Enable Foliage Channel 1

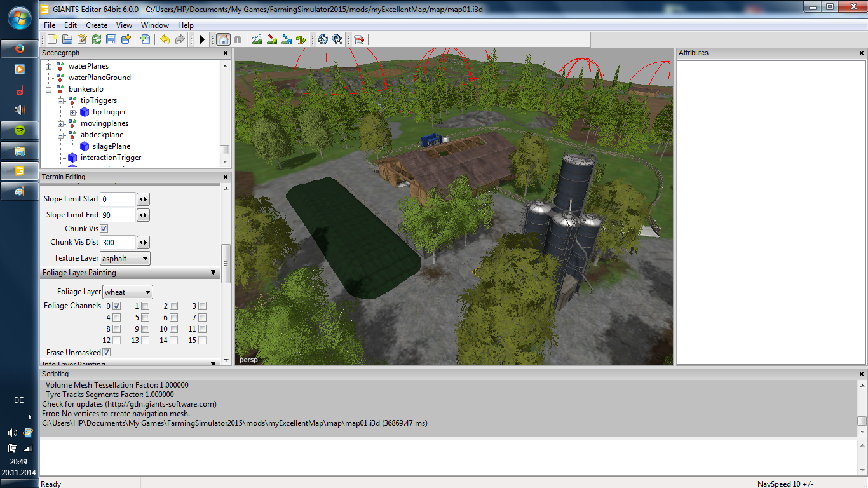point(146,306)
